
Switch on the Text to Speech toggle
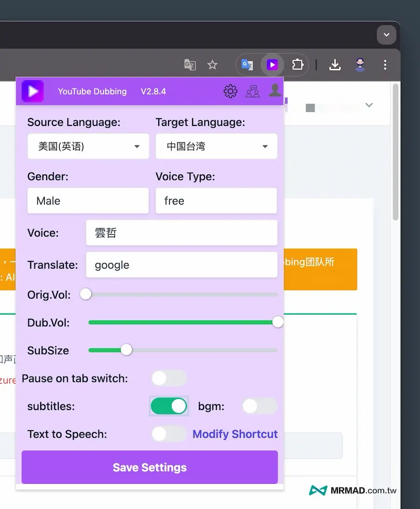(x=168, y=434)
